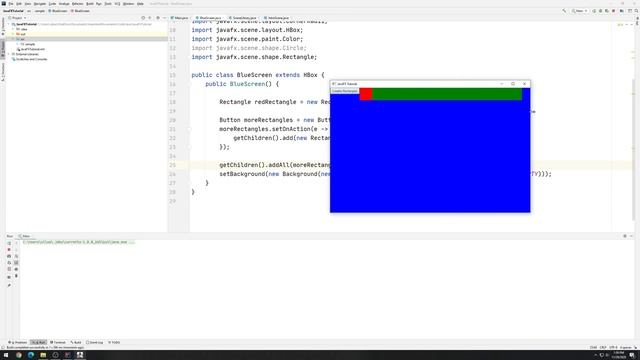Switch to the fourth editor tab
Screen dimensions: 640x360
click(x=277, y=18)
